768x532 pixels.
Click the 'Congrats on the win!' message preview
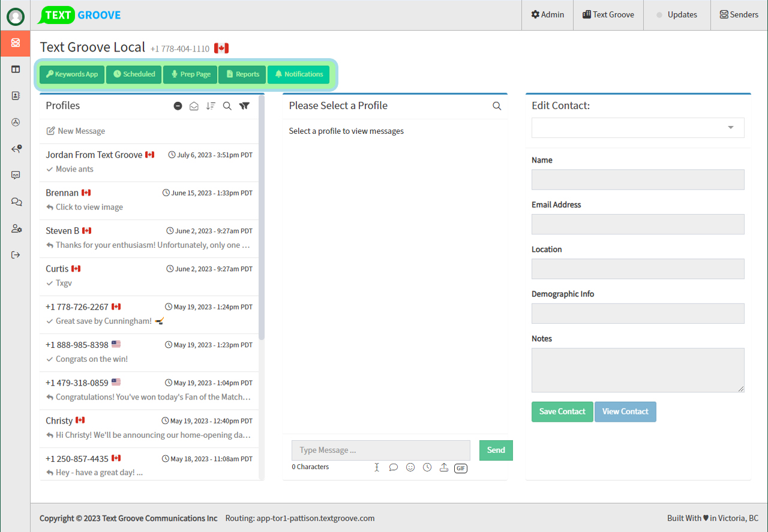[x=92, y=359]
